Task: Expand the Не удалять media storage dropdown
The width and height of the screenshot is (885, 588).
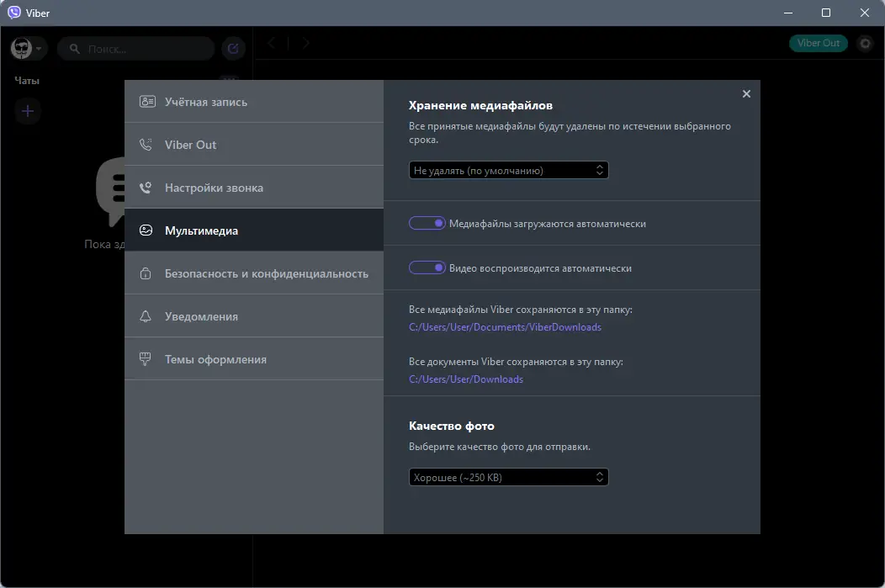Action: pos(508,170)
